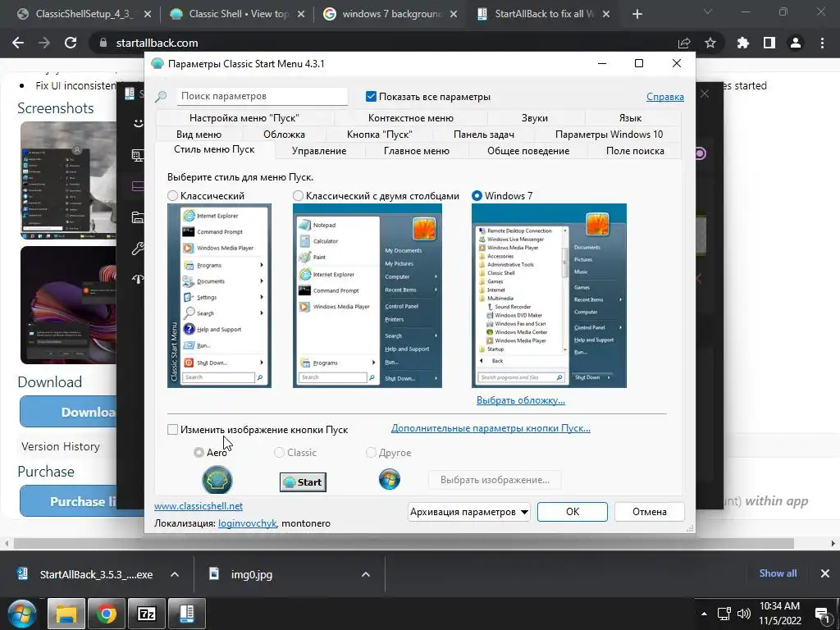The width and height of the screenshot is (840, 630).
Task: Open the Поле поиска tab
Action: (x=635, y=151)
